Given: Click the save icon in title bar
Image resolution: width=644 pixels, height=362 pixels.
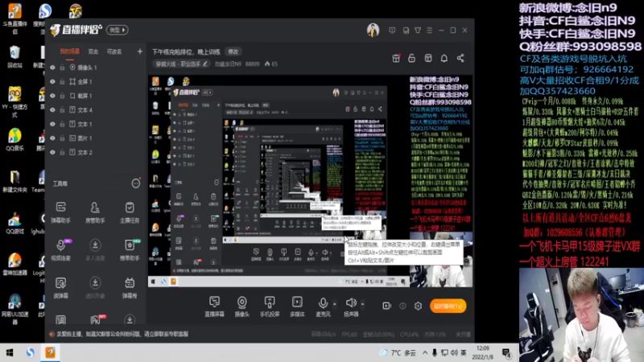Looking at the screenshot, I should pyautogui.click(x=406, y=31).
